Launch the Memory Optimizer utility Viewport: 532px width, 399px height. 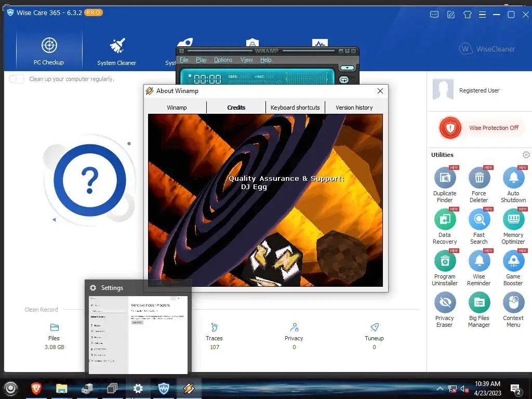(x=513, y=227)
